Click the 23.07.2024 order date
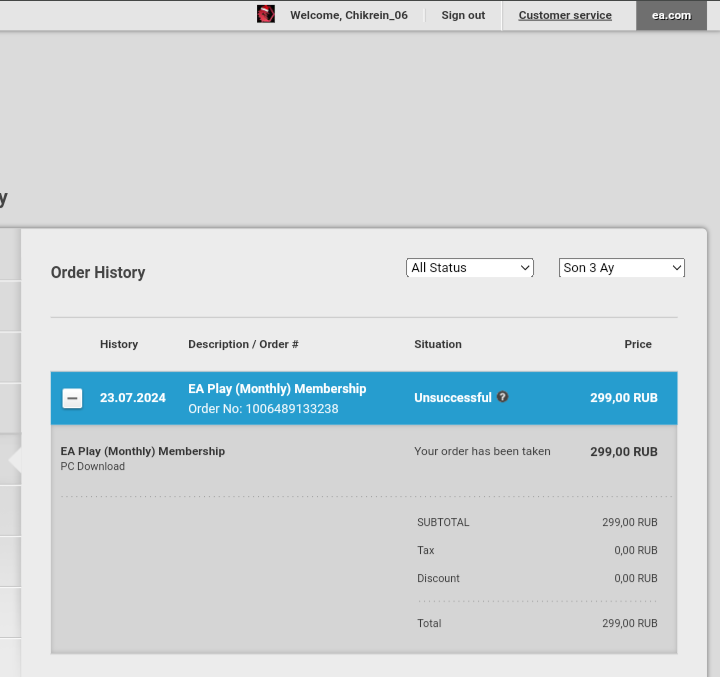 coord(133,398)
